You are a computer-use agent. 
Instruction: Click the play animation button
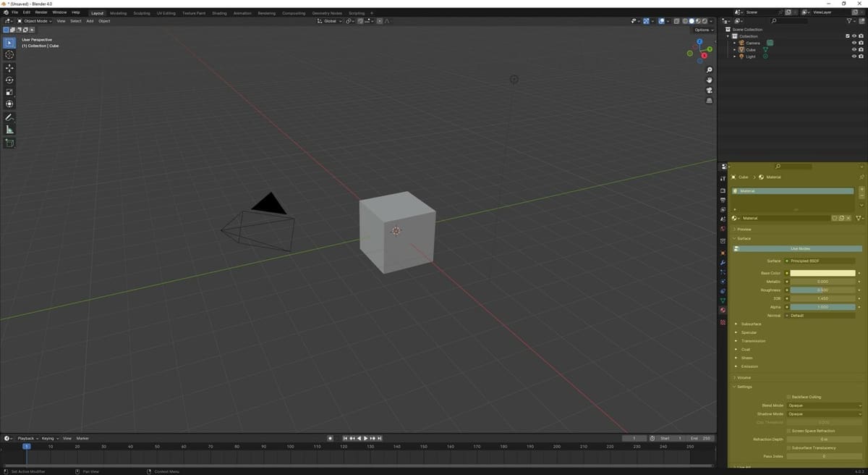[x=366, y=438]
